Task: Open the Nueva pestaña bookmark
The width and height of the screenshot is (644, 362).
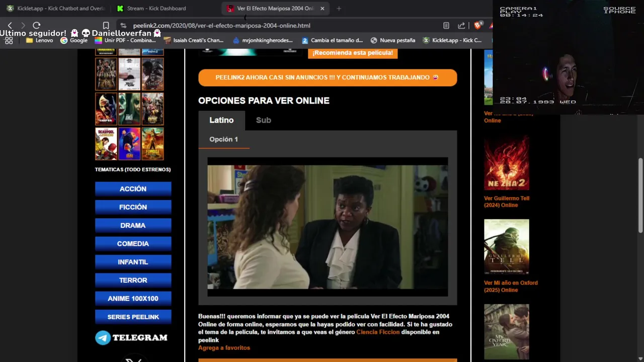Action: point(393,40)
